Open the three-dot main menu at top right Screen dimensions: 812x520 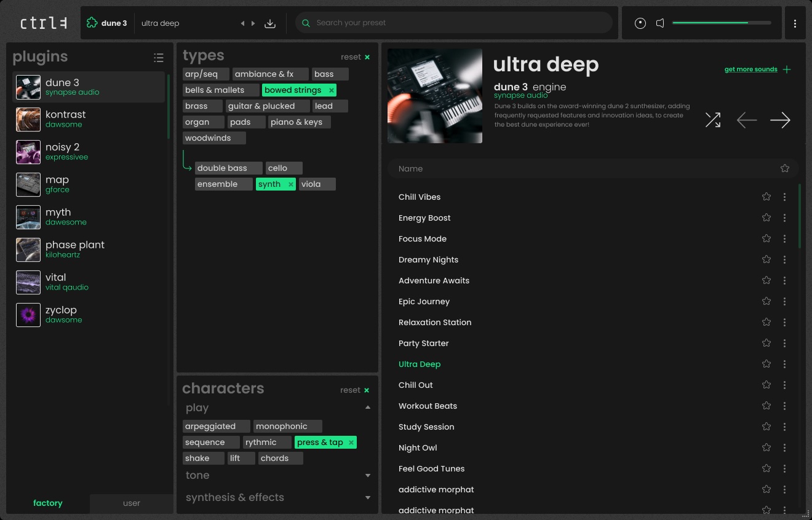point(795,23)
